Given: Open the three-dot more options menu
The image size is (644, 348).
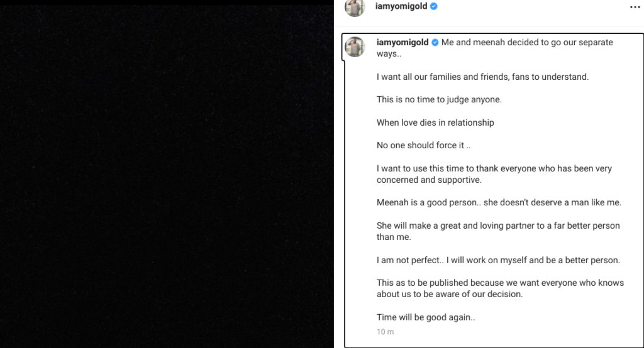Looking at the screenshot, I should coord(635,7).
